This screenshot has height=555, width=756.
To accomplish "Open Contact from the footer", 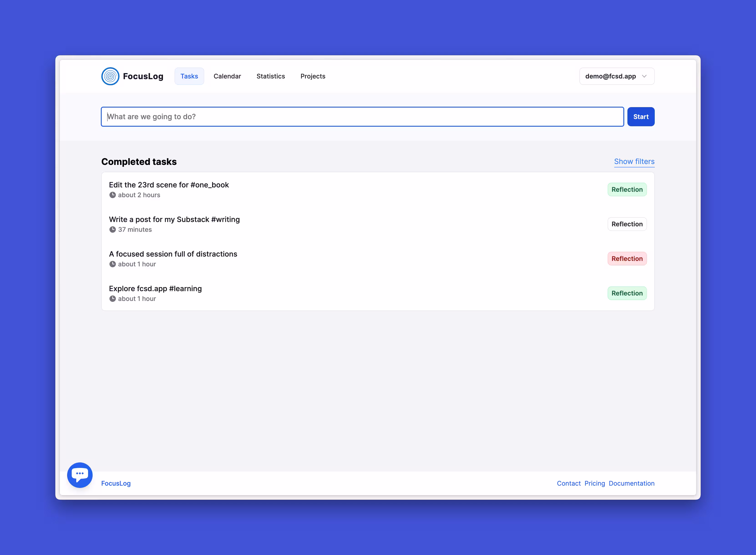I will click(568, 483).
